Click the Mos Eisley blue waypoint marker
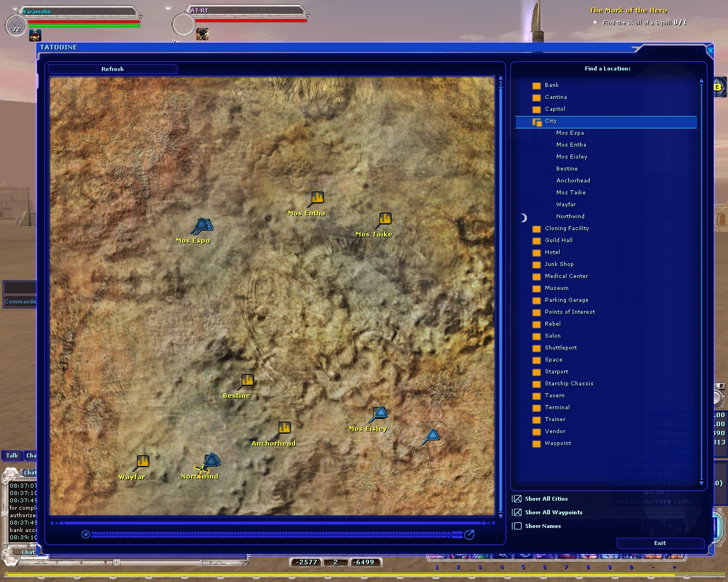 380,413
